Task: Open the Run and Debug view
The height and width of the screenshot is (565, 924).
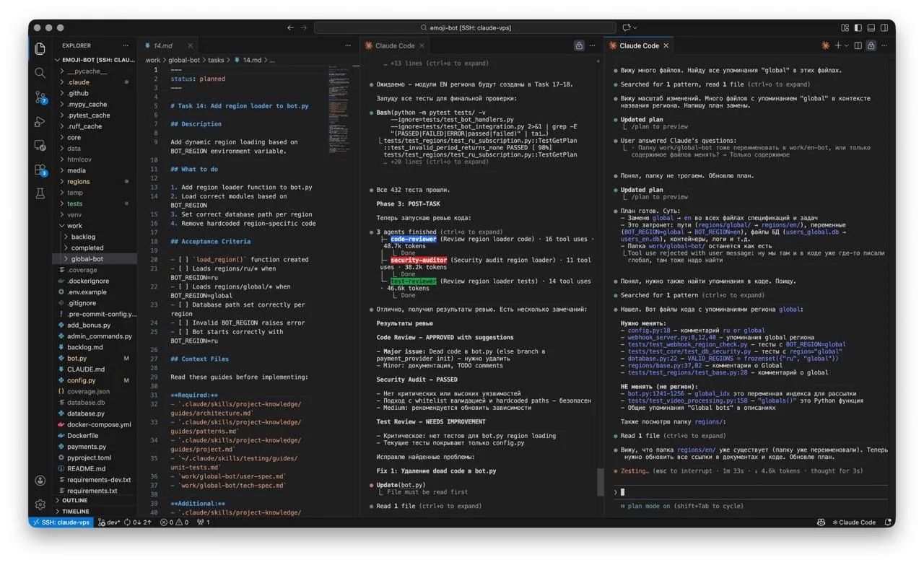Action: point(40,122)
